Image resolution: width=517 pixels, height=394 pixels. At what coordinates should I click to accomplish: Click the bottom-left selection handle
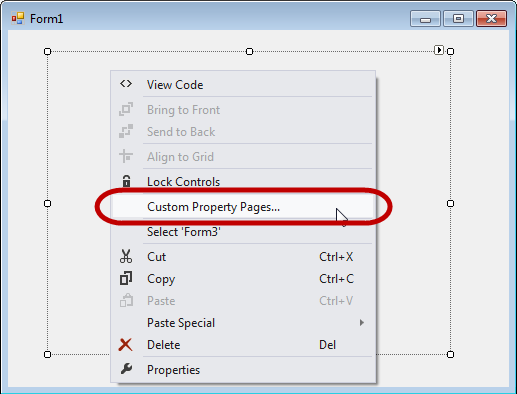point(48,354)
